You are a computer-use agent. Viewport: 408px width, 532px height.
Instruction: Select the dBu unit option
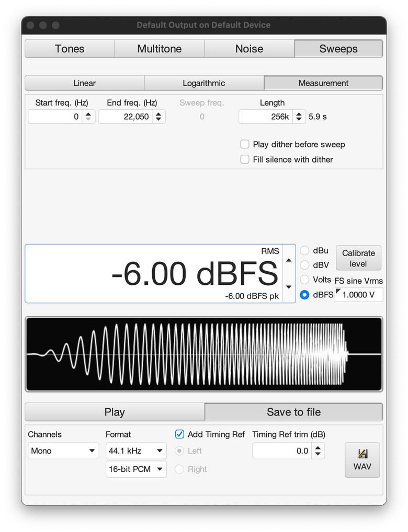tap(305, 251)
